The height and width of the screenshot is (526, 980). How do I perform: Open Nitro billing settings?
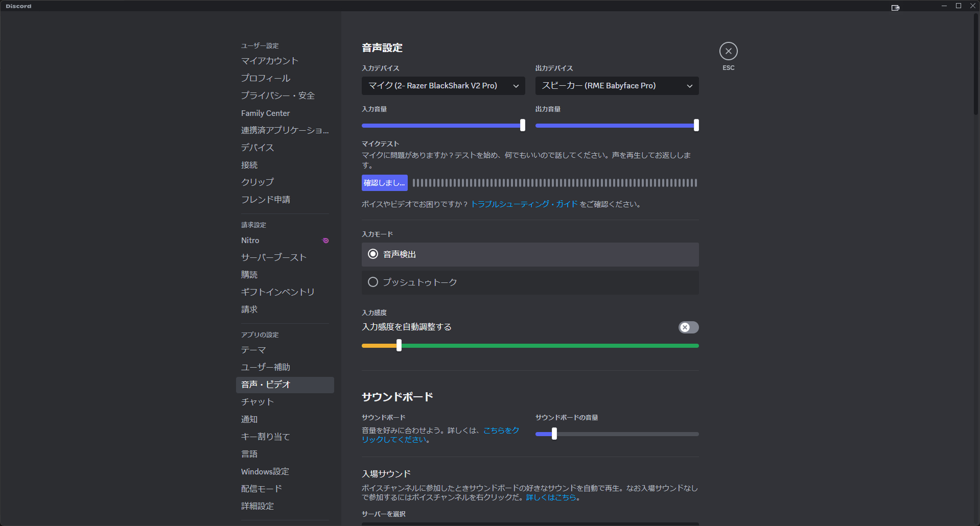(285, 241)
